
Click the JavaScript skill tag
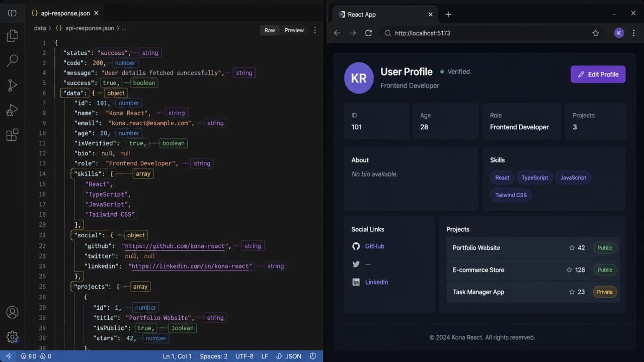[x=573, y=177]
